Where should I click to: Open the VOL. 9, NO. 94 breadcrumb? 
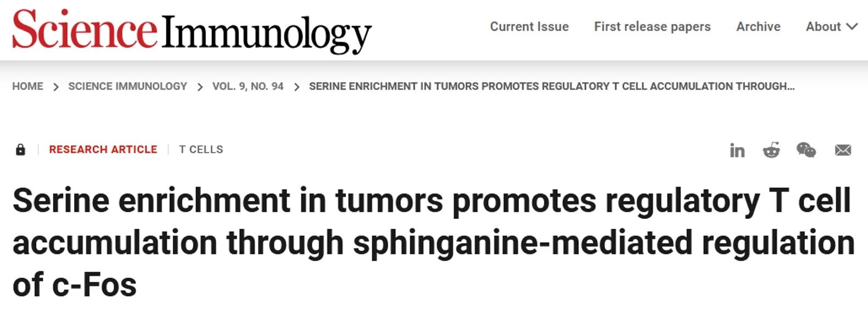tap(248, 86)
